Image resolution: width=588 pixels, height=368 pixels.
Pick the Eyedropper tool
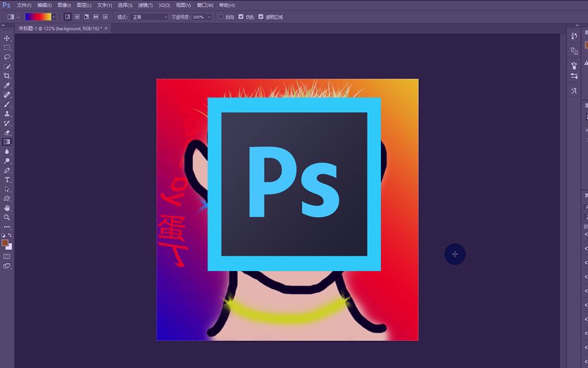(7, 85)
